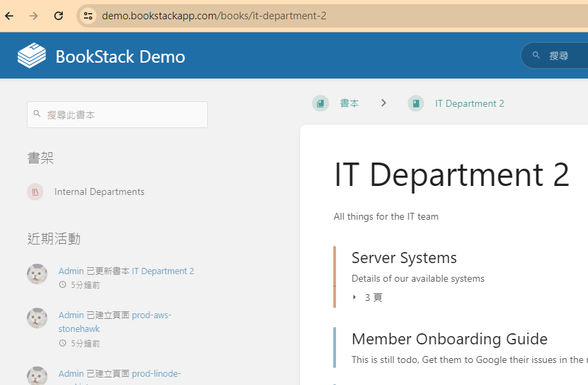The image size is (588, 385).
Task: Click the browser forward arrow
Action: 34,16
